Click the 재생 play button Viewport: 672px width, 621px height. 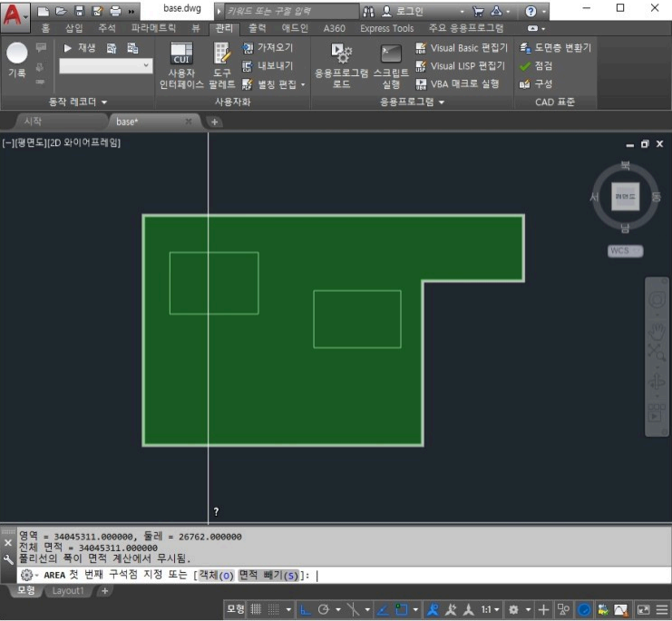[80, 47]
